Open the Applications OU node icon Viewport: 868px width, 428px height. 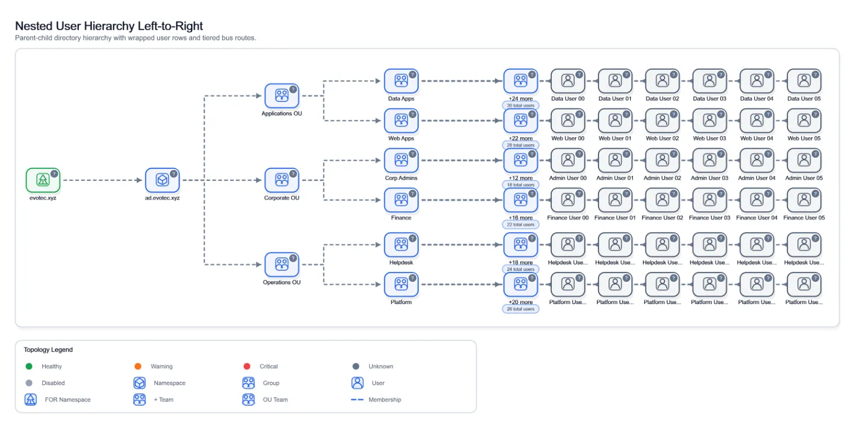pos(282,96)
